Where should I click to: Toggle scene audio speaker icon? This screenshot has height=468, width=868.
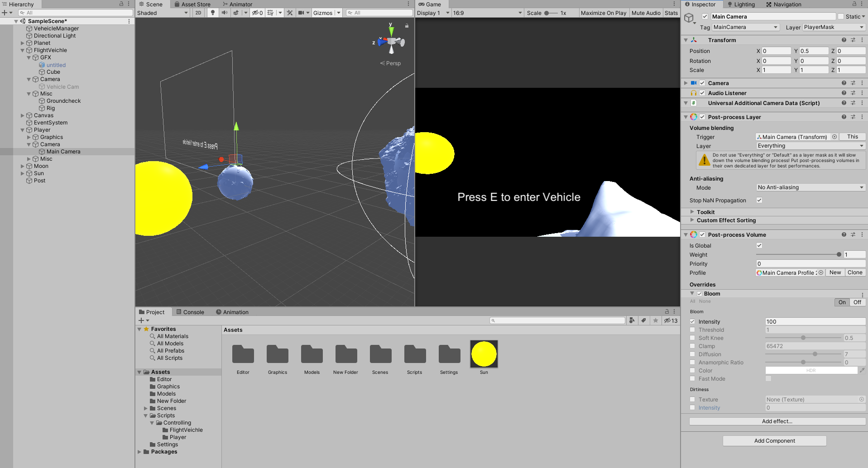coord(225,13)
